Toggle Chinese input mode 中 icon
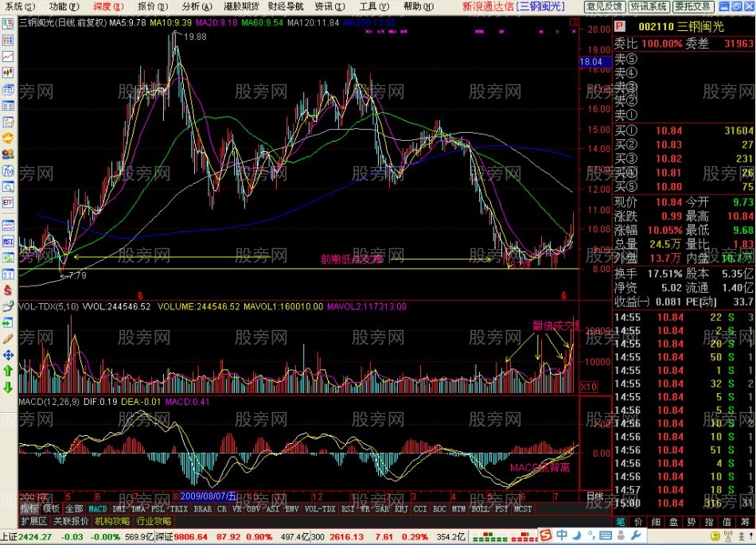Image resolution: width=756 pixels, height=545 pixels. click(562, 535)
